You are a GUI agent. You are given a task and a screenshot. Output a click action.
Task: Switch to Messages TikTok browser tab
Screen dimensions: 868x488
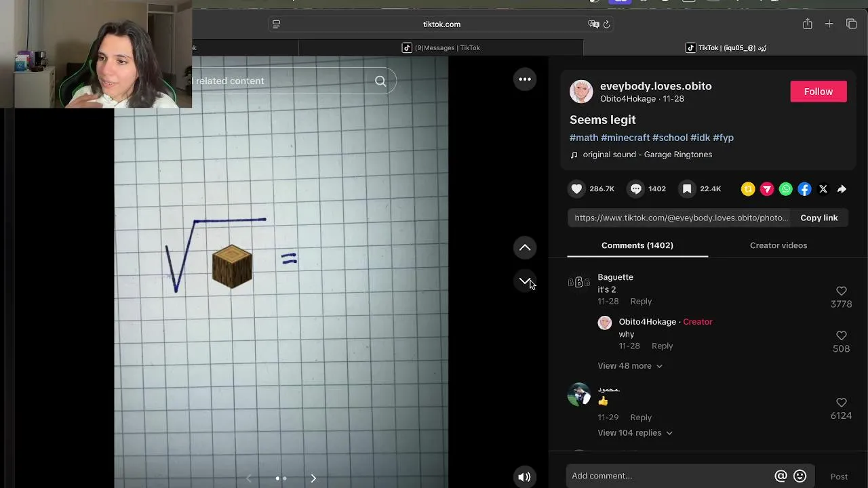tap(441, 48)
